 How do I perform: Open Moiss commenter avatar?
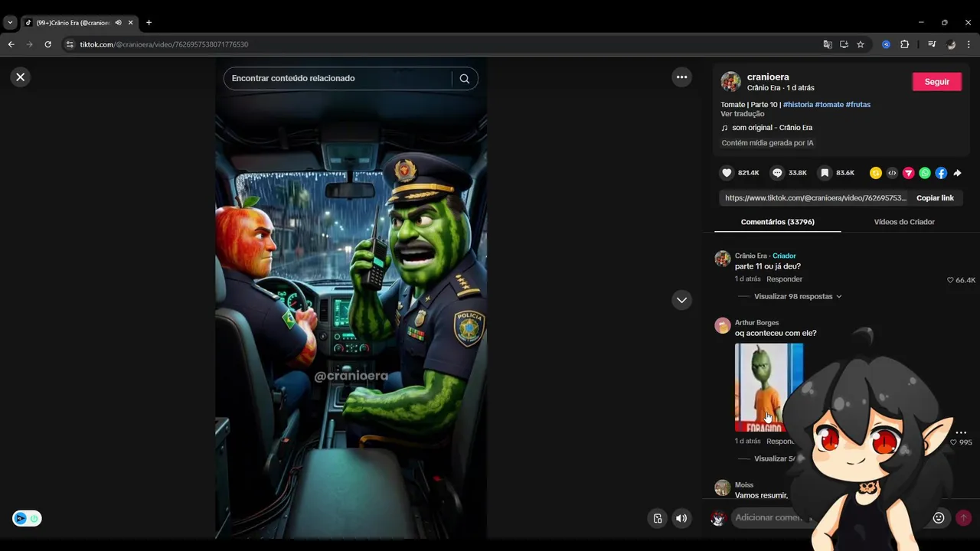click(x=722, y=487)
